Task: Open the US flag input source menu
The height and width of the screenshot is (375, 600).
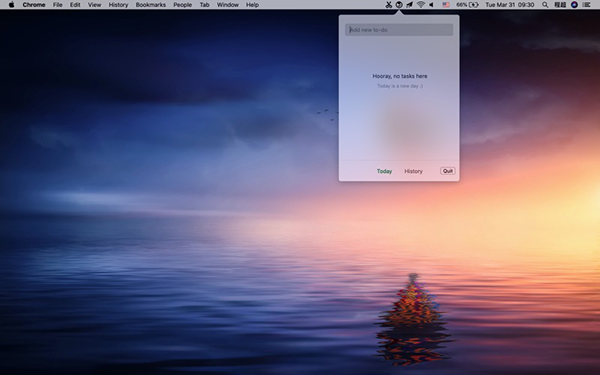Action: [x=446, y=5]
